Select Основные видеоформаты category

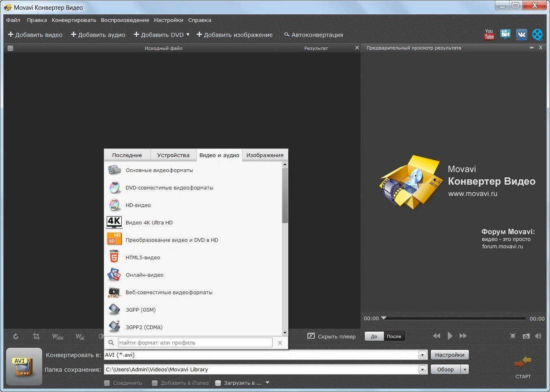click(x=193, y=170)
